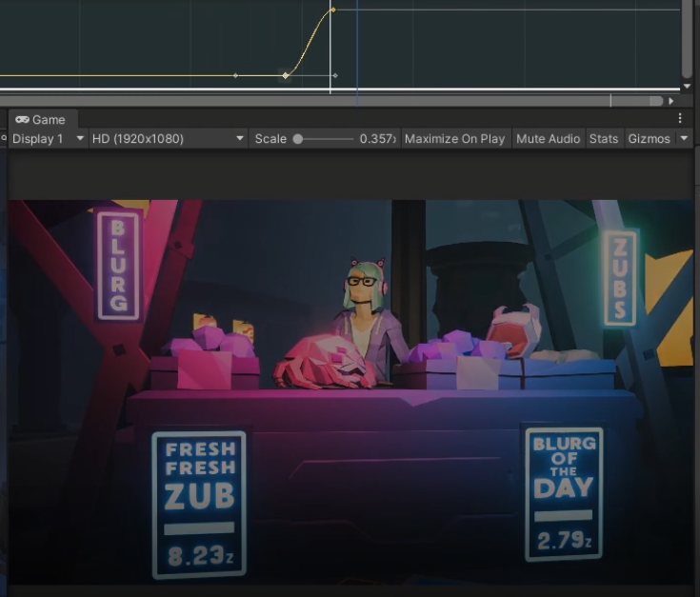This screenshot has width=700, height=597.
Task: Click the BLURG OF THE DAY sign
Action: pos(564,494)
